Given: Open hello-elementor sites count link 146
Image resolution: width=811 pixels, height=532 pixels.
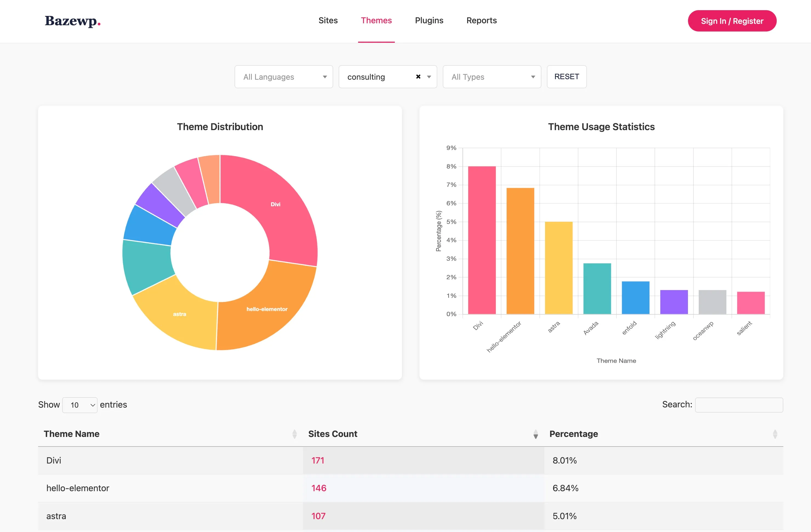Looking at the screenshot, I should click(319, 488).
